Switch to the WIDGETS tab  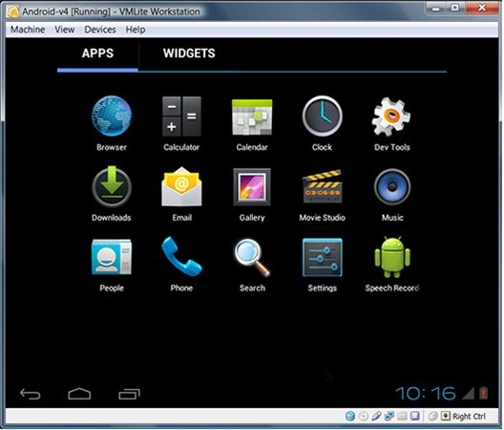click(189, 54)
